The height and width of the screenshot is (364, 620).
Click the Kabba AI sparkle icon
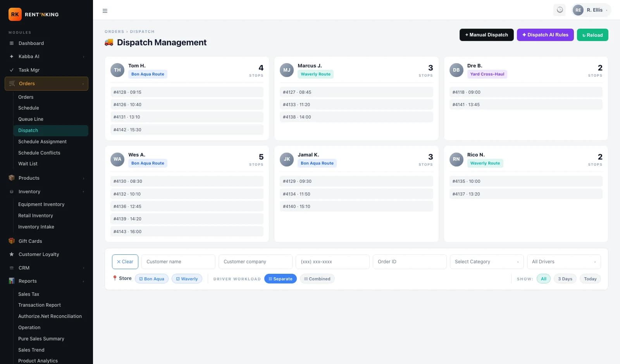point(12,57)
